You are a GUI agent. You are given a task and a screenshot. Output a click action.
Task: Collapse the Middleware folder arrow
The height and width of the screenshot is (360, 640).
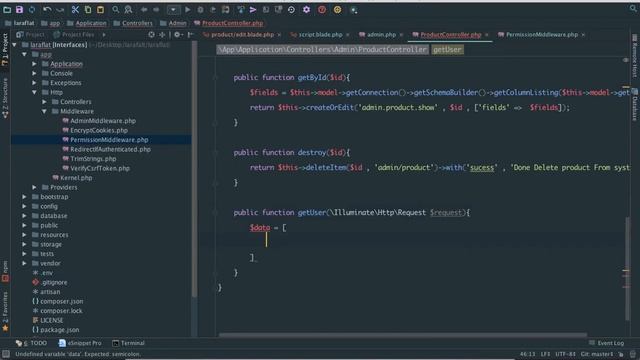tap(44, 111)
